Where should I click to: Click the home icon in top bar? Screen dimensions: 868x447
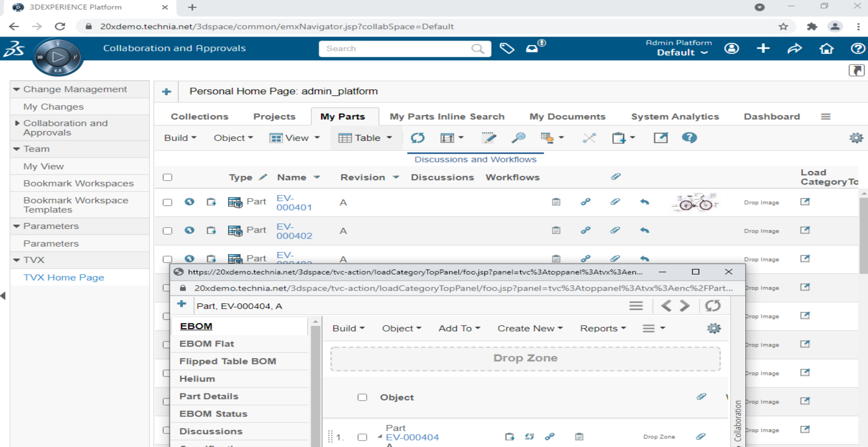point(826,48)
